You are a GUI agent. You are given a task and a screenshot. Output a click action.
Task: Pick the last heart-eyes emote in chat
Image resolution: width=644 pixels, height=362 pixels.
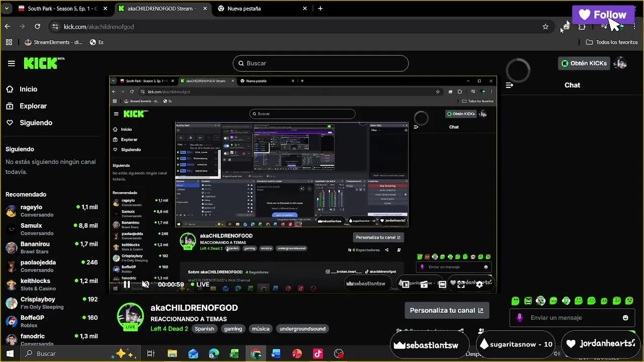tap(629, 301)
